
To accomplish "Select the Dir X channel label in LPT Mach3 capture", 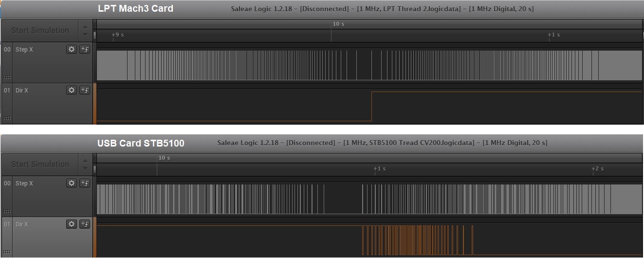I will point(22,91).
